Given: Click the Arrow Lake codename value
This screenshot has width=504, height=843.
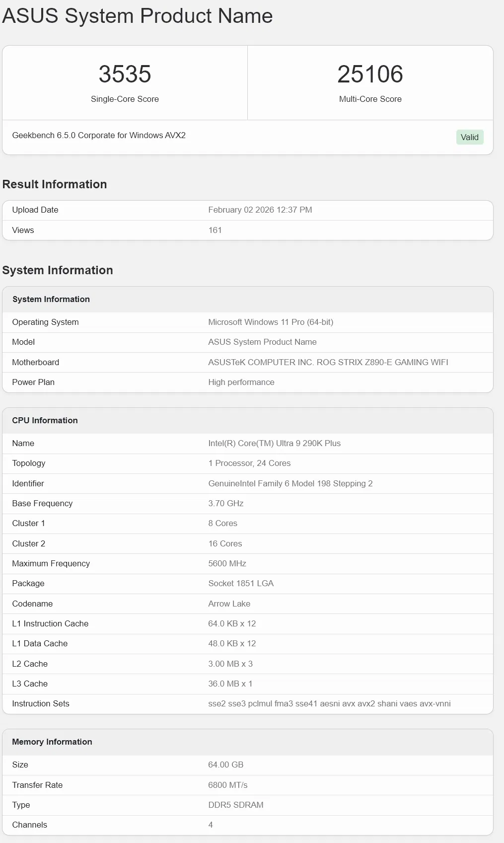Looking at the screenshot, I should (229, 604).
